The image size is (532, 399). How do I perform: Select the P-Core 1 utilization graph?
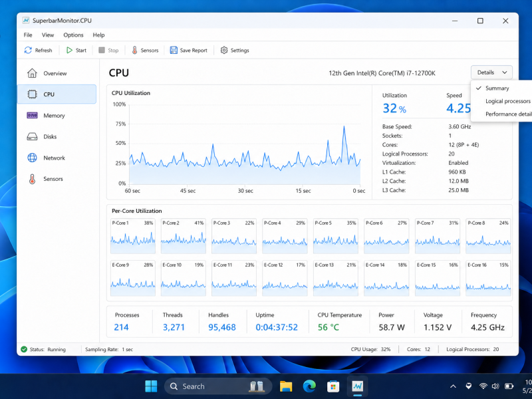point(132,236)
